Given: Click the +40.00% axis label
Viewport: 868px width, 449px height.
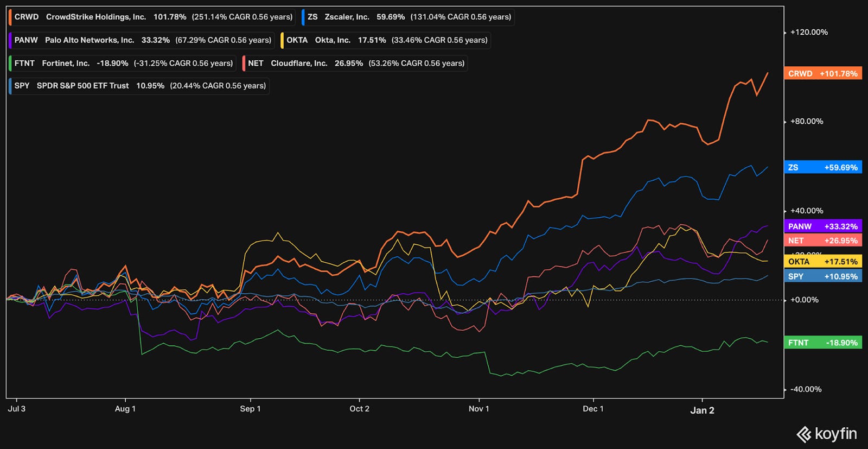Looking at the screenshot, I should [x=807, y=211].
